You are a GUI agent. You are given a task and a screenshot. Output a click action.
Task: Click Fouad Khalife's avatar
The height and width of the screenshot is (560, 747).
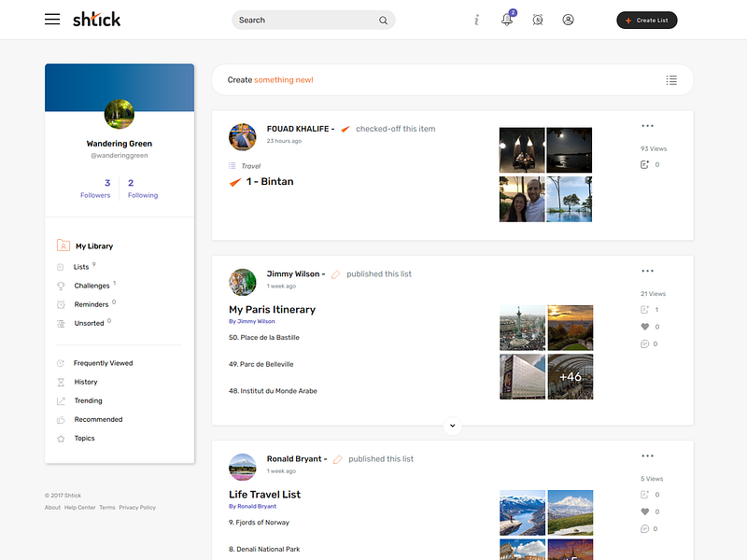(243, 136)
